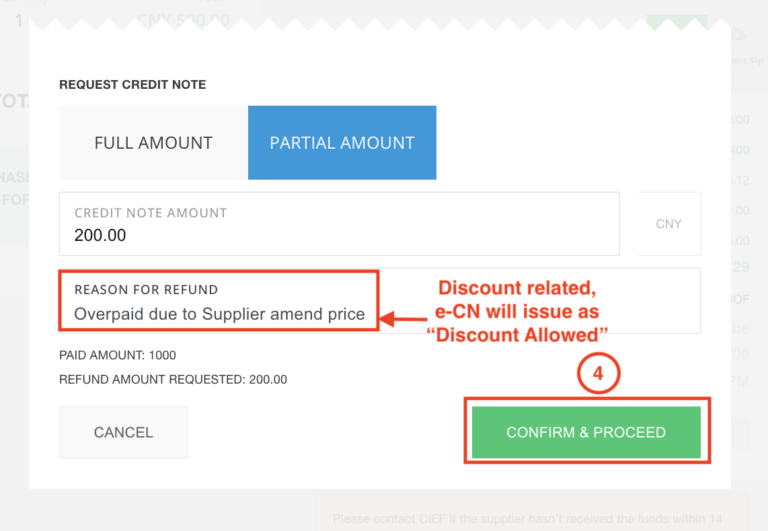
Task: Select the FULL AMOUNT option
Action: pyautogui.click(x=153, y=143)
